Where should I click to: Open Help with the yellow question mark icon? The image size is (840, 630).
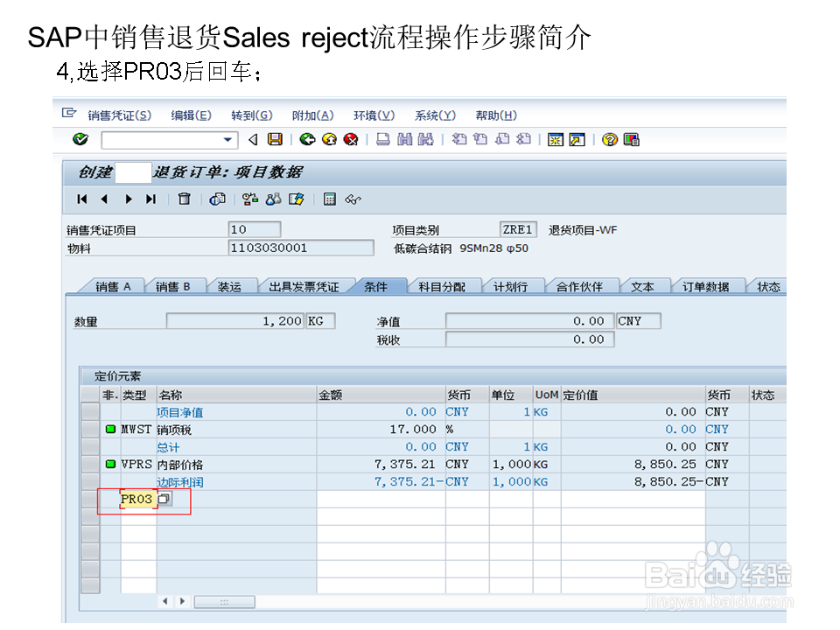[610, 140]
